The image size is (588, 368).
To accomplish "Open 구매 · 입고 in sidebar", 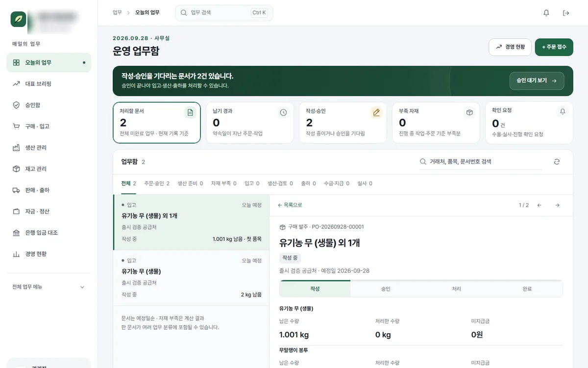I will click(x=49, y=126).
